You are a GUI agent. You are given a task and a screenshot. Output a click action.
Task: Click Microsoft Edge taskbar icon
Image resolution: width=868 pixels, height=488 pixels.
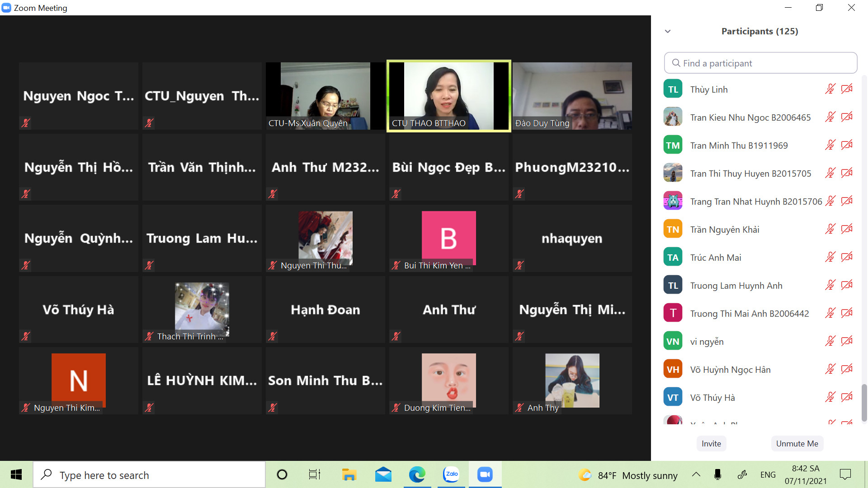pos(417,474)
